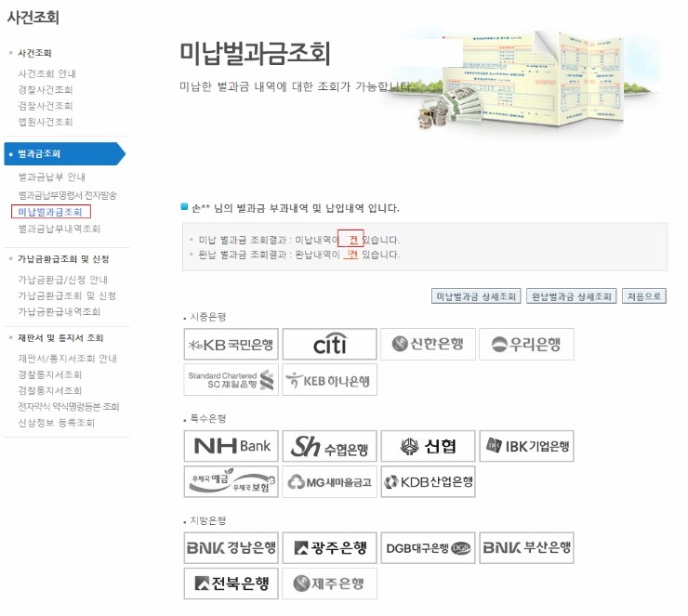Click the 시중은행 category label

[x=208, y=317]
